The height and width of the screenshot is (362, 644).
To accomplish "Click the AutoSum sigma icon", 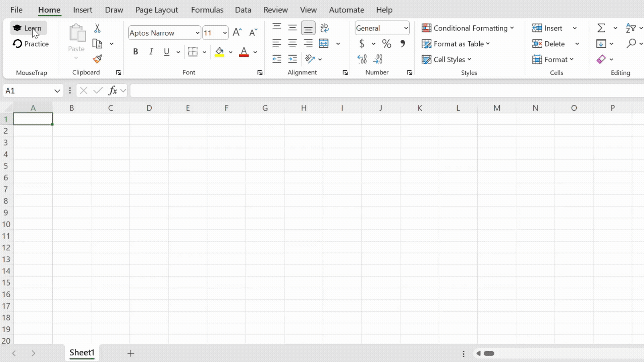I will pyautogui.click(x=601, y=28).
